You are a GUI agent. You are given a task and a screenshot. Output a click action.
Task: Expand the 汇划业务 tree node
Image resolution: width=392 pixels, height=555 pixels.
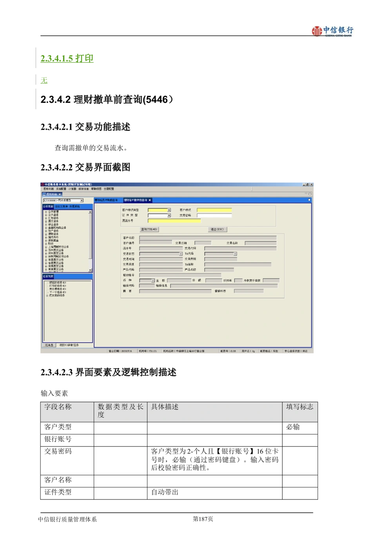(x=46, y=218)
